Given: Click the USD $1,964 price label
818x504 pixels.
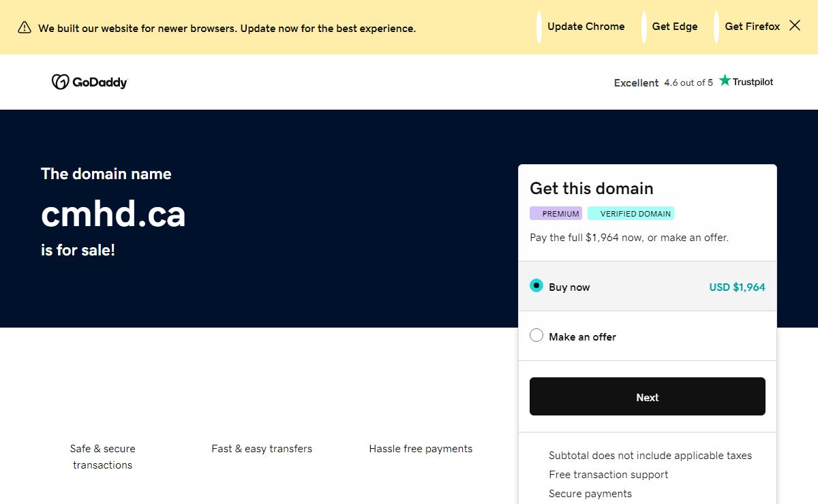Looking at the screenshot, I should 737,287.
